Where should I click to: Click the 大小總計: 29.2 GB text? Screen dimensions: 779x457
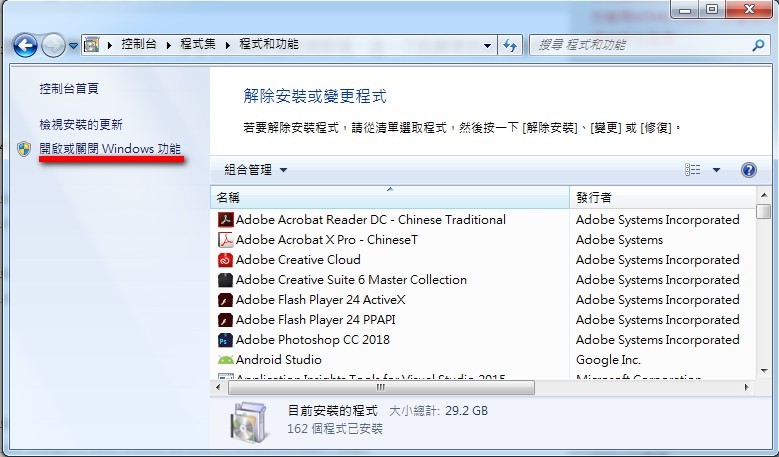point(438,411)
